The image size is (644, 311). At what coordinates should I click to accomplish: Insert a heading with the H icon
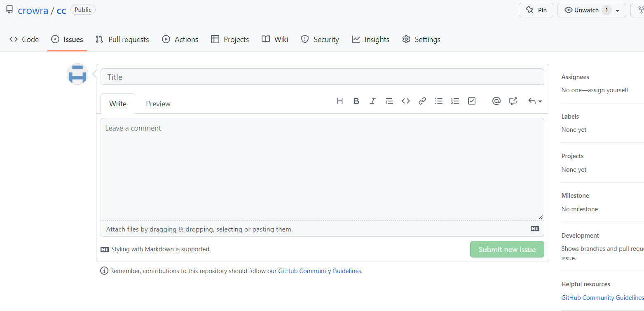340,101
